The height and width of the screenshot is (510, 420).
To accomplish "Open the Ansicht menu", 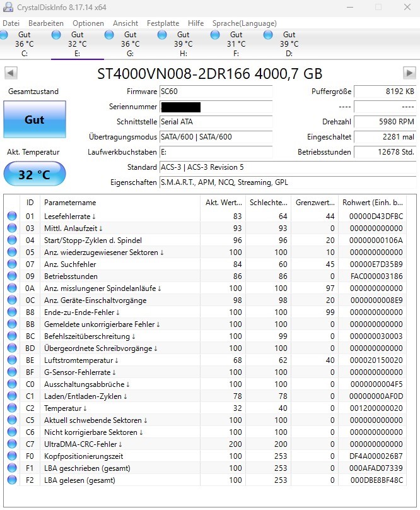I will click(125, 23).
